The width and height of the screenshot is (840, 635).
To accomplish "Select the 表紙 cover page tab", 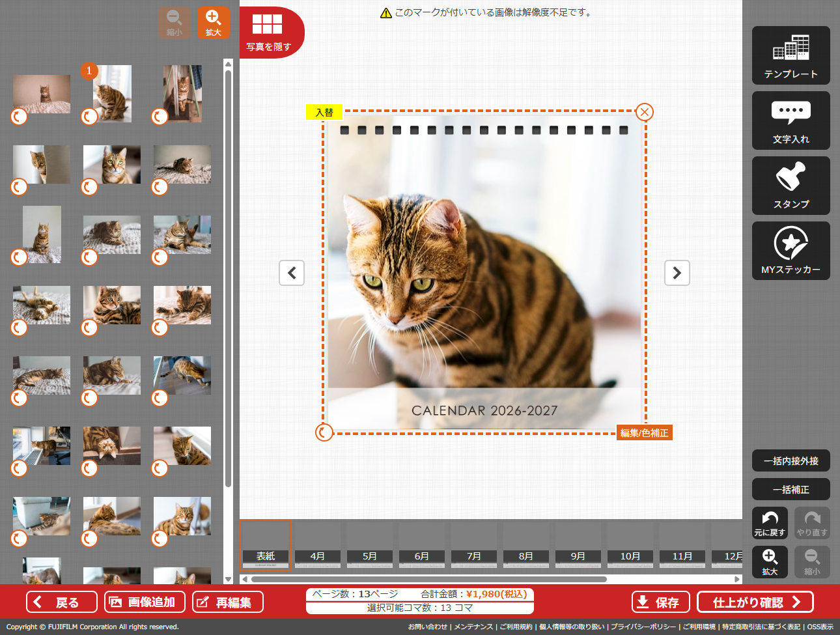I will [x=265, y=545].
